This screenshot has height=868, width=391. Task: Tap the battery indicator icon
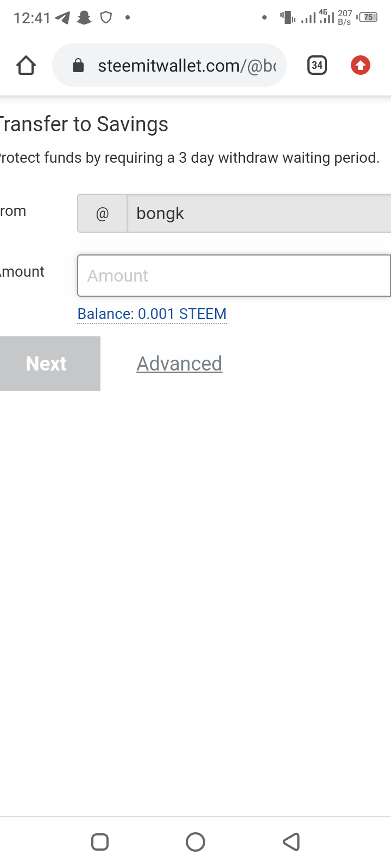[367, 17]
